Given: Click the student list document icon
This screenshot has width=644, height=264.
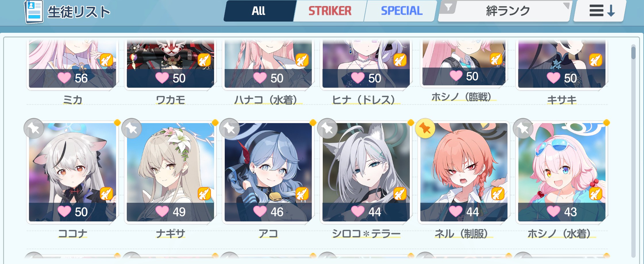Looking at the screenshot, I should point(34,12).
